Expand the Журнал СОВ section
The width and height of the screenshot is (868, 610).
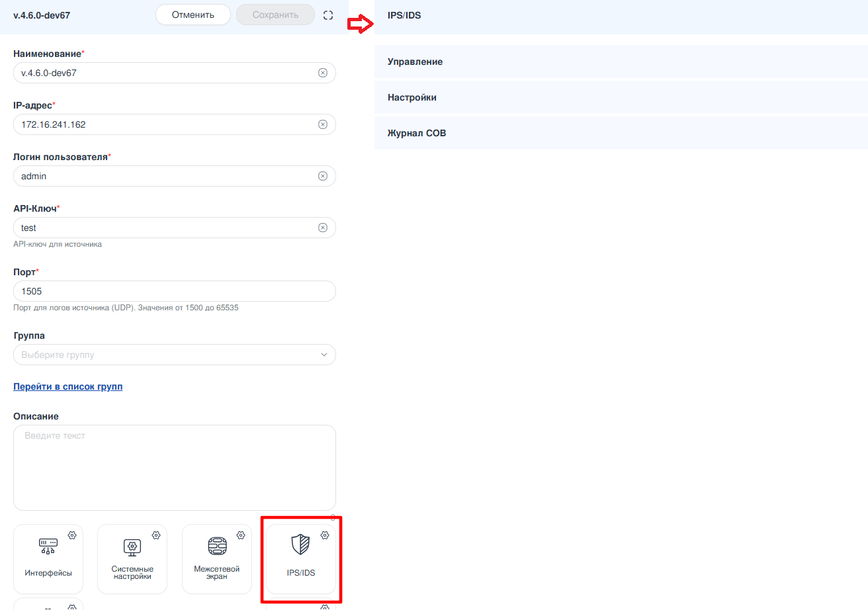tap(621, 133)
